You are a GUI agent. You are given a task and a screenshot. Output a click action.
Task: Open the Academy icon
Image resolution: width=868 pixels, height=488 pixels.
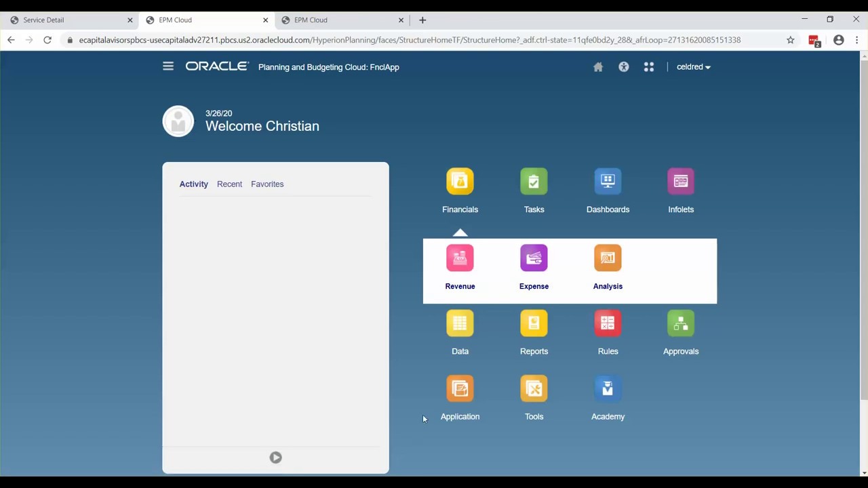coord(608,388)
